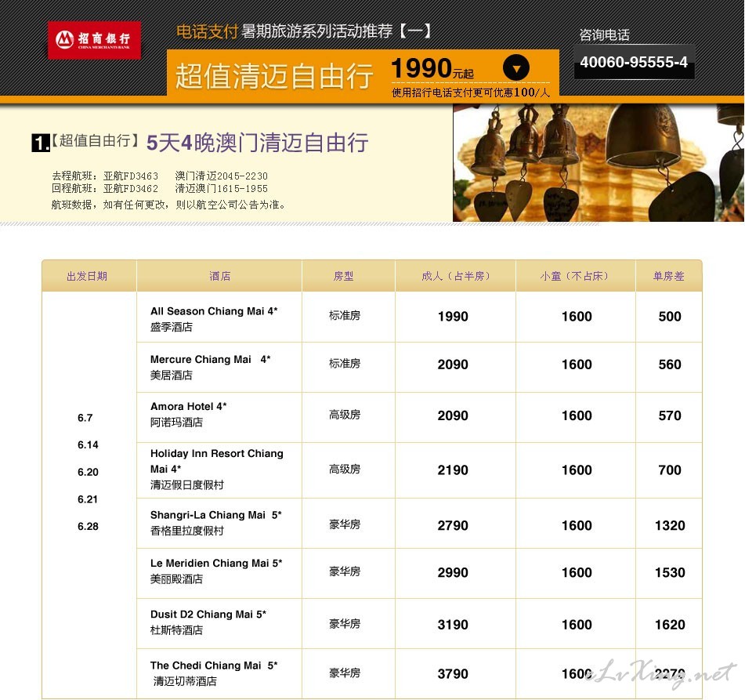
Task: Select departure date 6.14
Action: [x=88, y=445]
